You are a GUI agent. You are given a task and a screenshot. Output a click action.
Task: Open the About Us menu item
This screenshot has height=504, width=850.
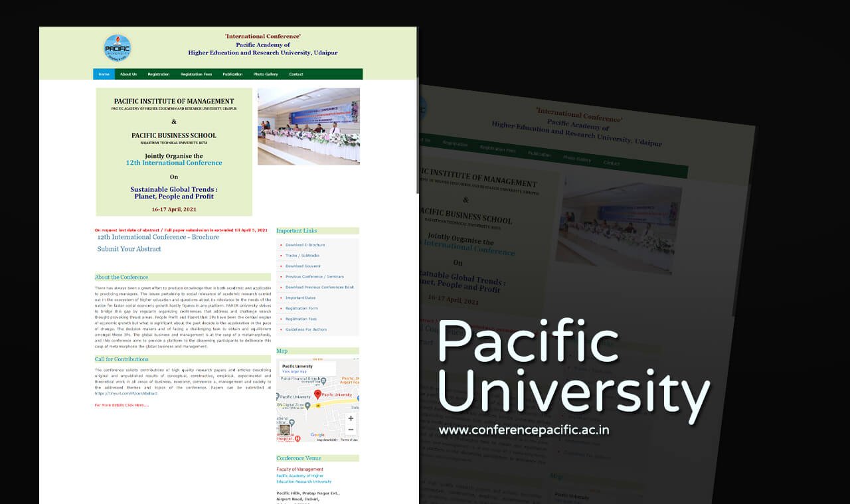(128, 74)
